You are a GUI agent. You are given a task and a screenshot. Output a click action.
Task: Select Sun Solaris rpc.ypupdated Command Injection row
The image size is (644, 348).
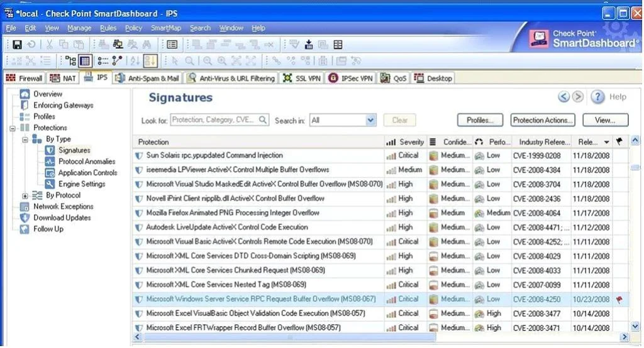pyautogui.click(x=380, y=156)
